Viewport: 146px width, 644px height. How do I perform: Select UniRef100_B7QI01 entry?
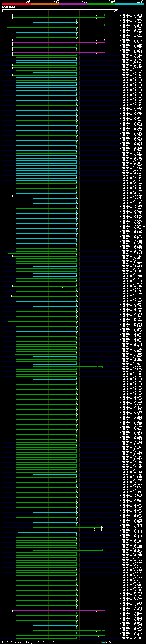(131, 316)
